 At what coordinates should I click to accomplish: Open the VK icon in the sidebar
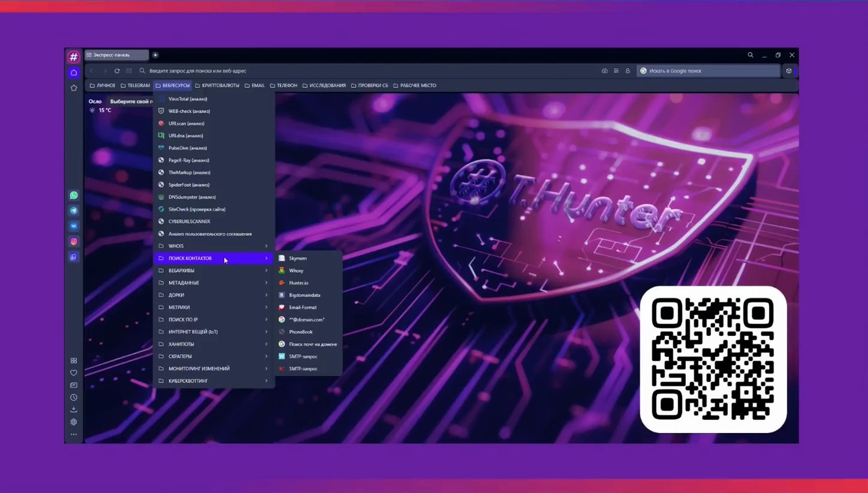point(74,226)
